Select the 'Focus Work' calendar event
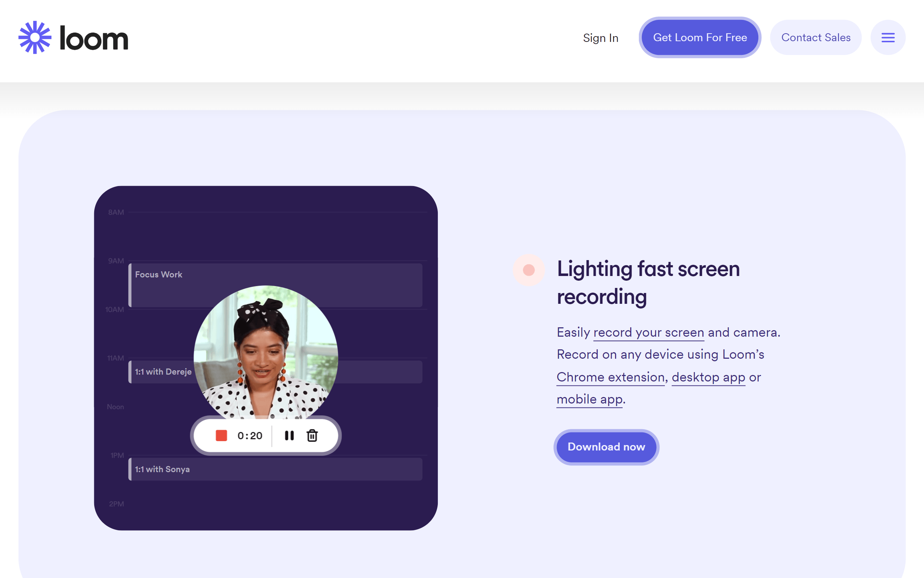 [275, 285]
